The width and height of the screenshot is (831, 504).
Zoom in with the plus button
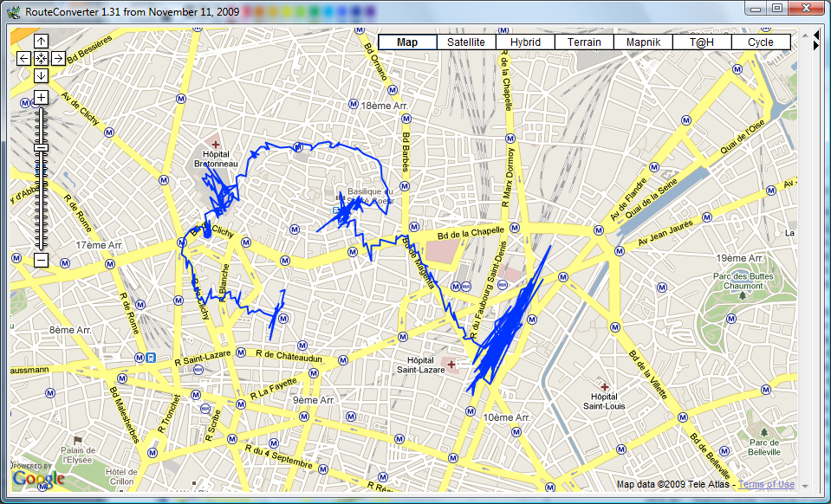(x=42, y=97)
